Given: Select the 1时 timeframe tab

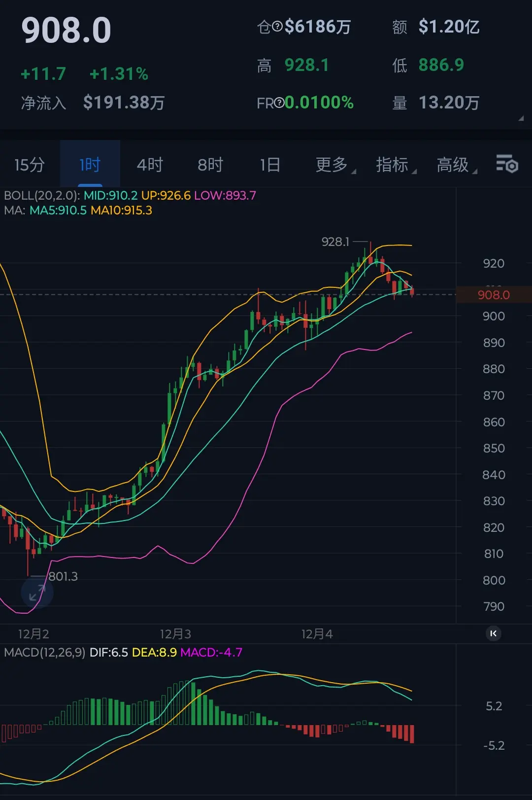Looking at the screenshot, I should (x=90, y=165).
